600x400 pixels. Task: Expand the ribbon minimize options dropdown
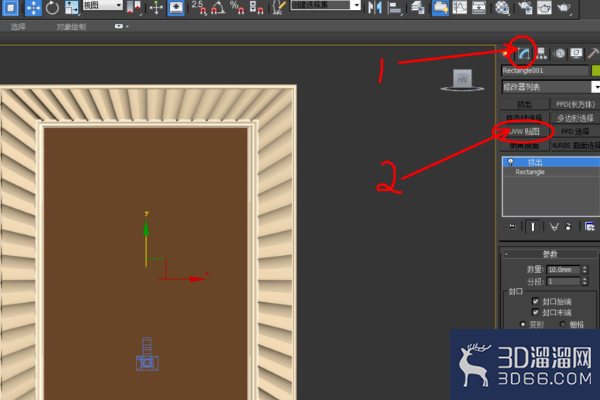tap(121, 26)
